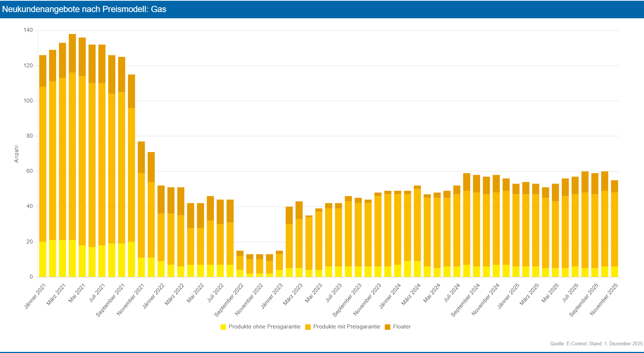This screenshot has height=353, width=644.
Task: Hide the Floater series via legend text
Action: click(402, 327)
